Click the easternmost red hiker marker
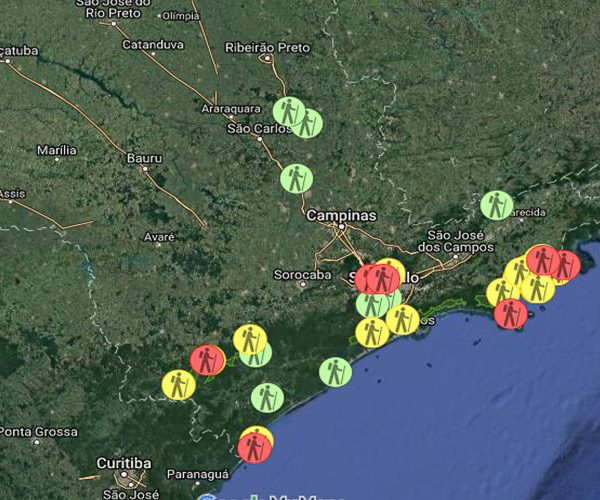Image resolution: width=600 pixels, height=500 pixels. pos(565,265)
